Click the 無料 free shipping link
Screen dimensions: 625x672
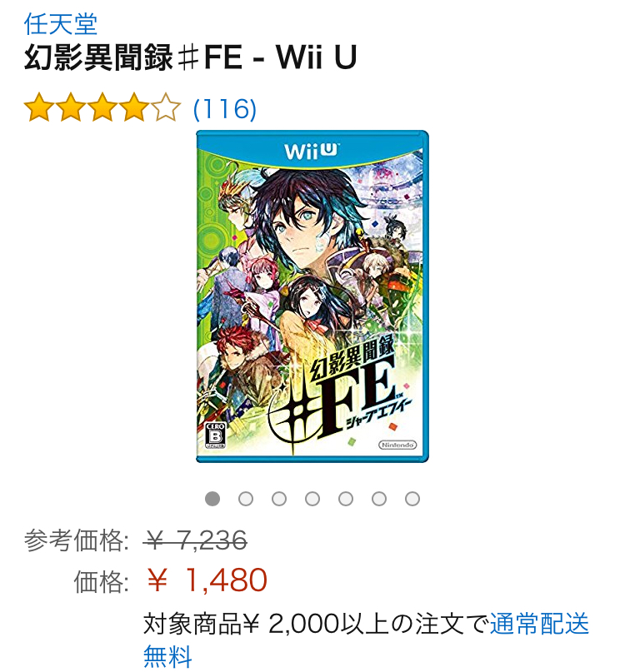coord(167,656)
